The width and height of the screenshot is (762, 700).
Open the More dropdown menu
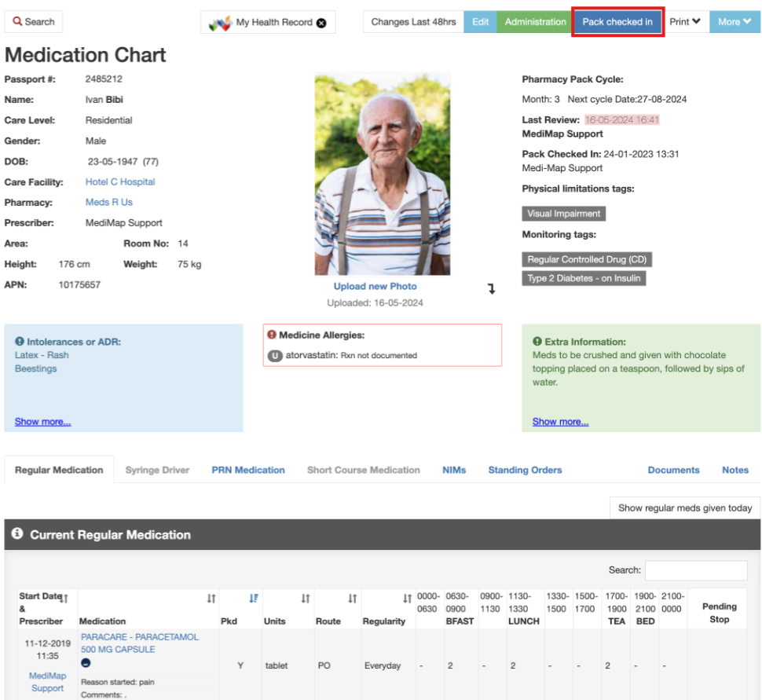[733, 21]
